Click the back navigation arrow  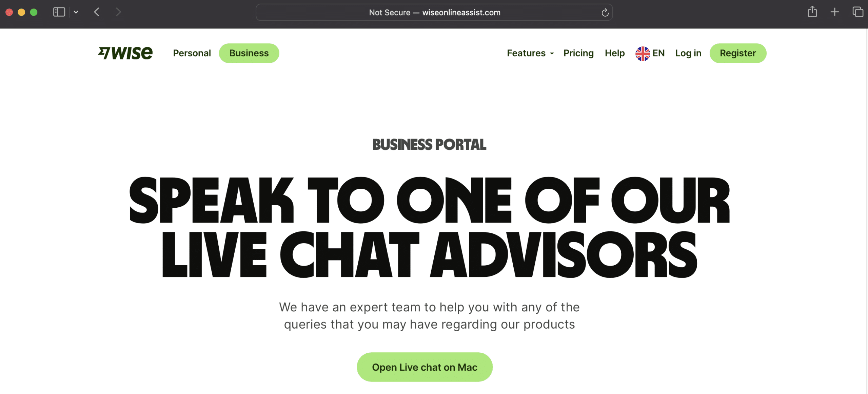click(97, 12)
